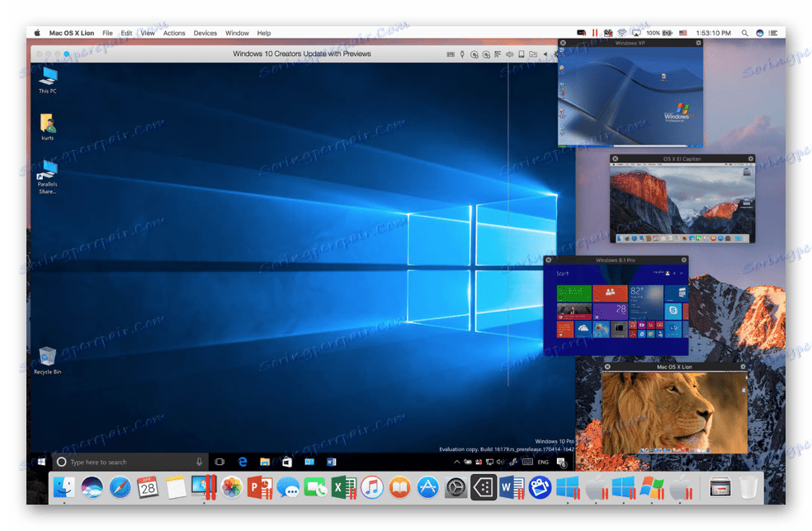Open the Help menu
The image size is (812, 531).
pos(263,33)
